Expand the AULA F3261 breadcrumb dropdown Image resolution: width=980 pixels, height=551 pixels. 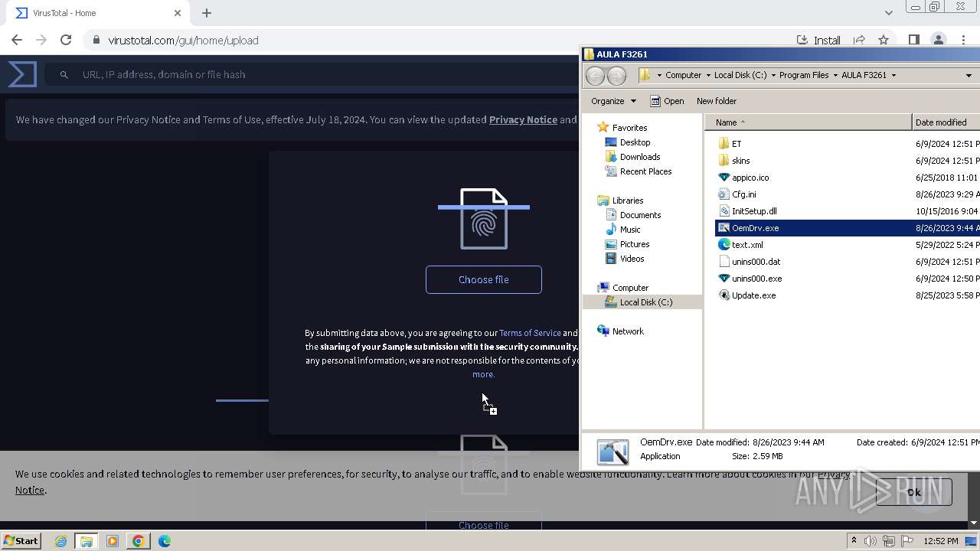point(893,75)
